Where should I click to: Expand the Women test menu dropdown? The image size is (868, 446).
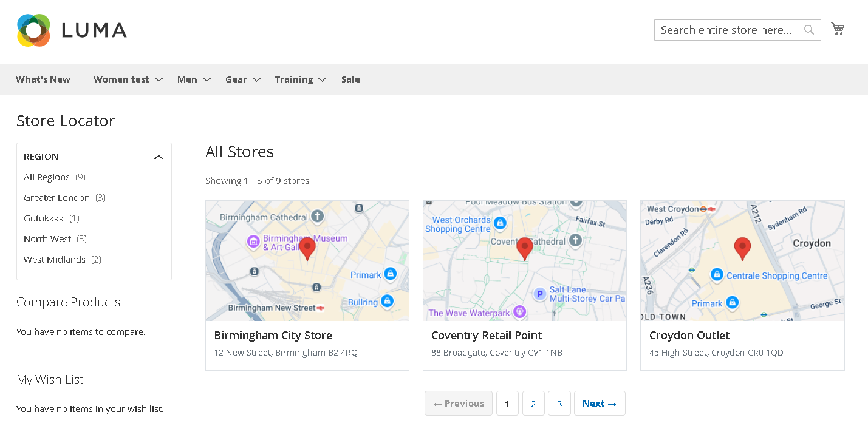(159, 79)
